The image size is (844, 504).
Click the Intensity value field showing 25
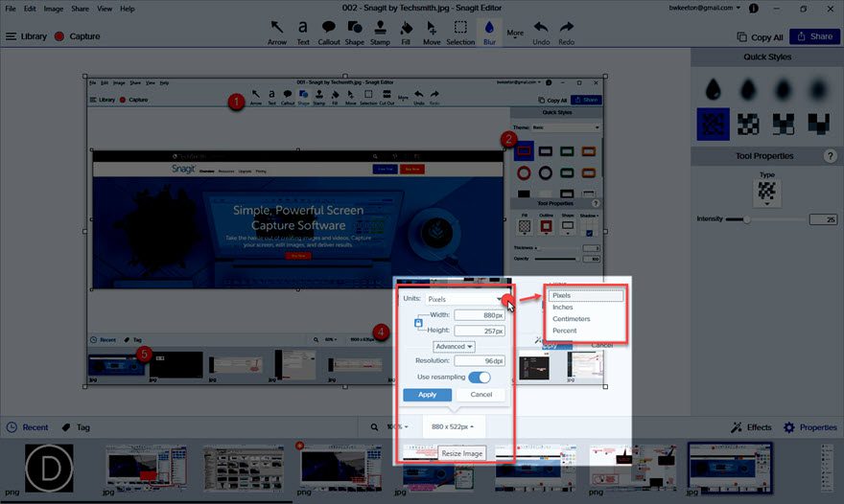tap(823, 219)
